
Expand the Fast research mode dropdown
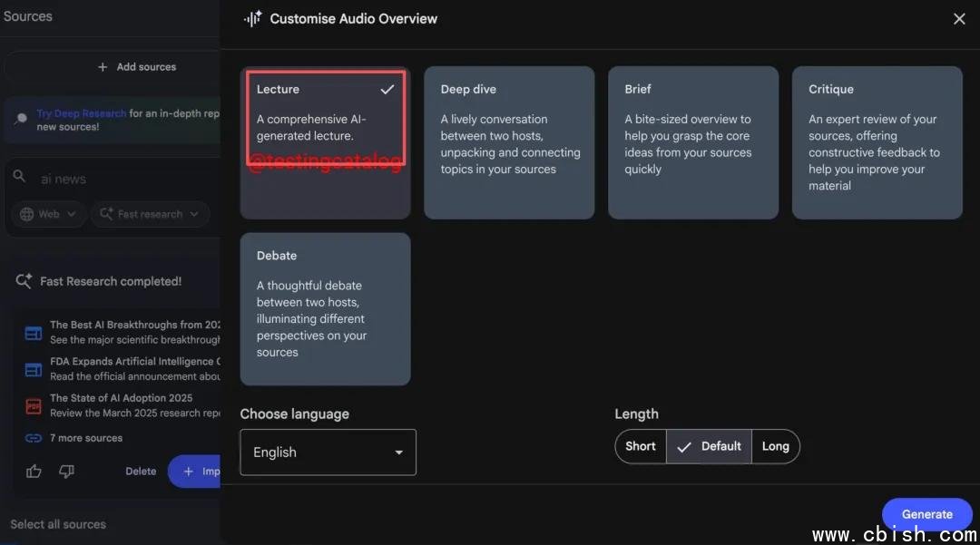(x=150, y=214)
